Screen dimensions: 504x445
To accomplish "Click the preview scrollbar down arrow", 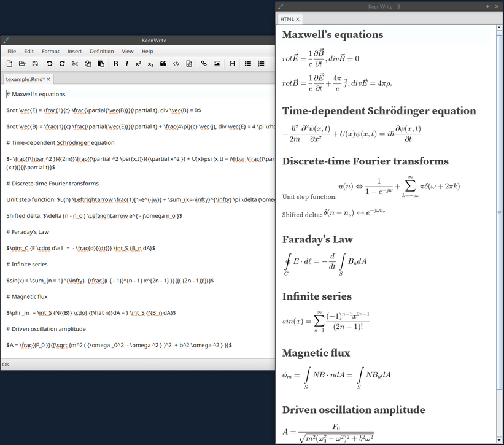I will (499, 439).
